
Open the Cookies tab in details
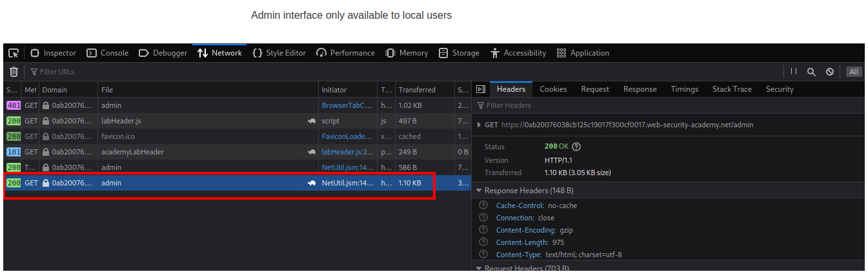553,89
